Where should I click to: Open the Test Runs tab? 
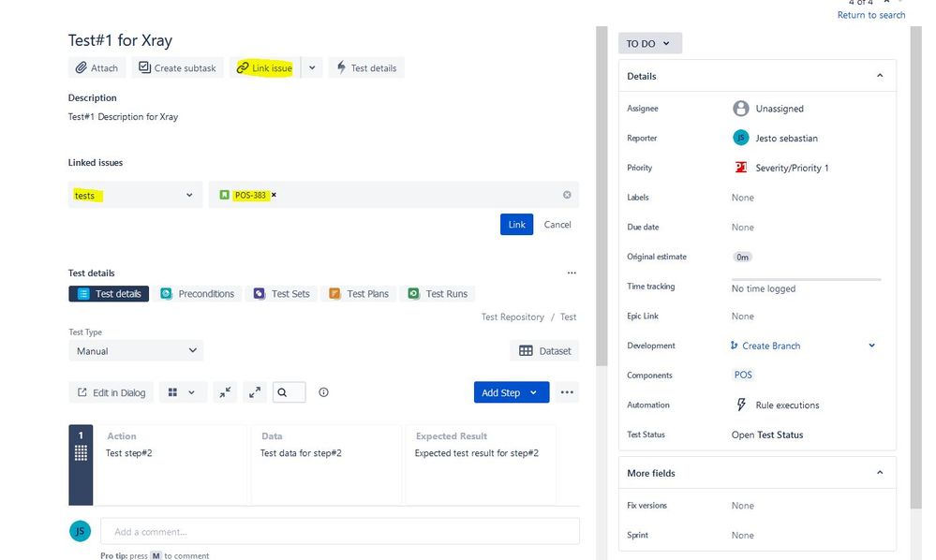pos(438,293)
